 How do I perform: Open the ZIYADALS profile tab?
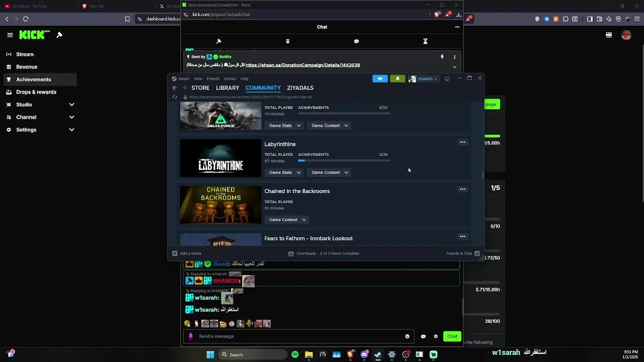click(x=300, y=88)
